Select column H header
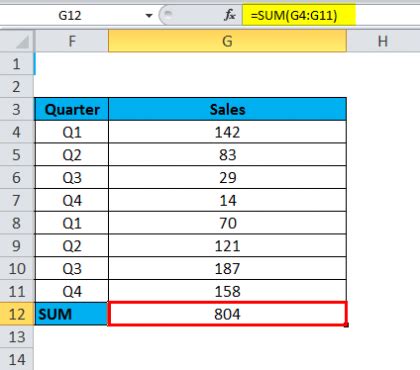This screenshot has height=370, width=420. (x=383, y=41)
